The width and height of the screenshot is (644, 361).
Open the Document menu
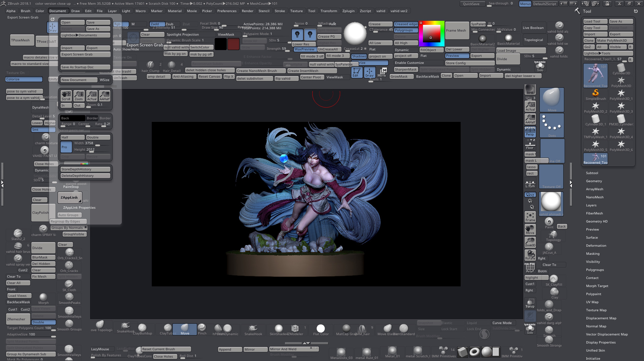click(x=58, y=11)
